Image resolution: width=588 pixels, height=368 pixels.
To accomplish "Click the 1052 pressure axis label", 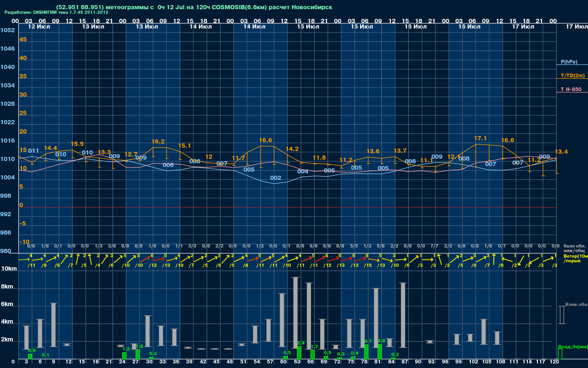I will coord(7,30).
